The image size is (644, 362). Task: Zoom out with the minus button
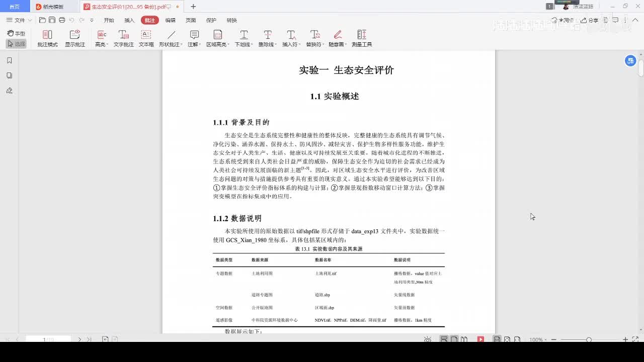[x=553, y=340]
